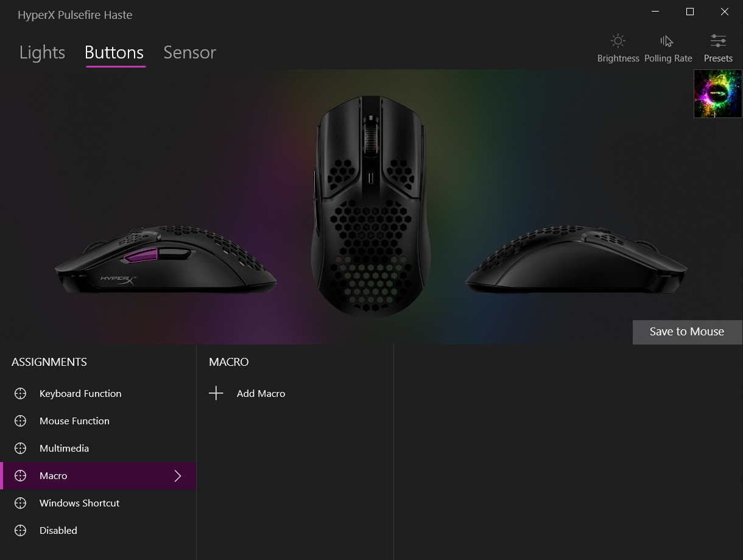Viewport: 743px width, 560px height.
Task: Open the Brightness settings icon
Action: coord(618,41)
